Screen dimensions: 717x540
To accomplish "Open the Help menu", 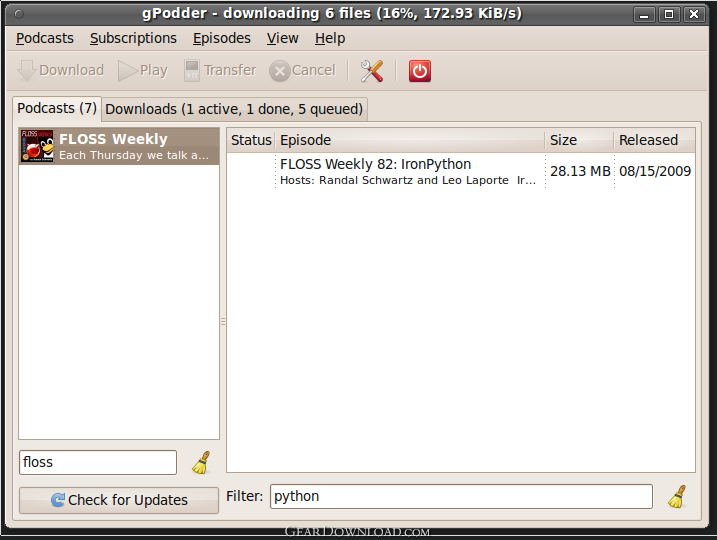I will [x=329, y=38].
